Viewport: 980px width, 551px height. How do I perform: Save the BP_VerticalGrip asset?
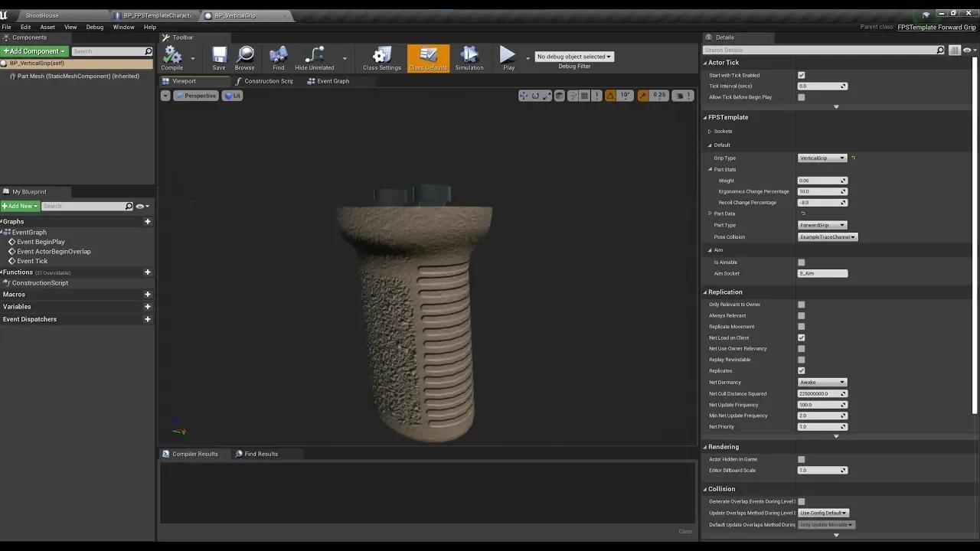(219, 57)
